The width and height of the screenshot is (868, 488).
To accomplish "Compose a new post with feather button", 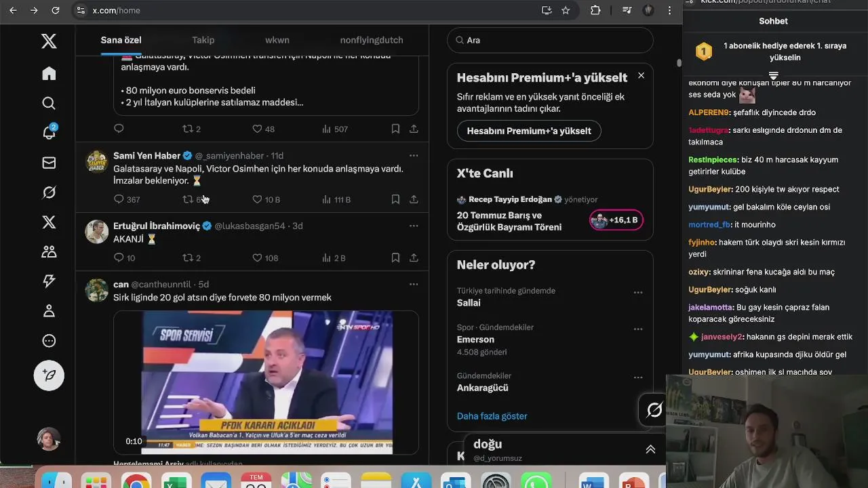I will pos(49,375).
